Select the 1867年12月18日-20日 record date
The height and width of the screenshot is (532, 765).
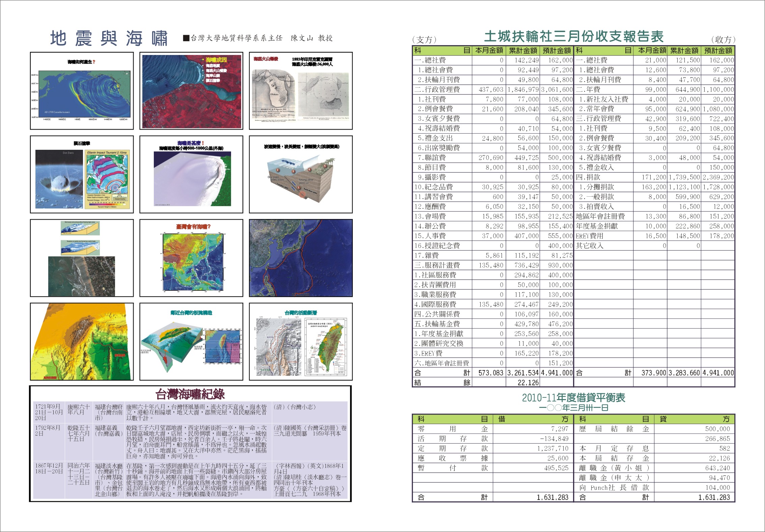click(x=49, y=468)
